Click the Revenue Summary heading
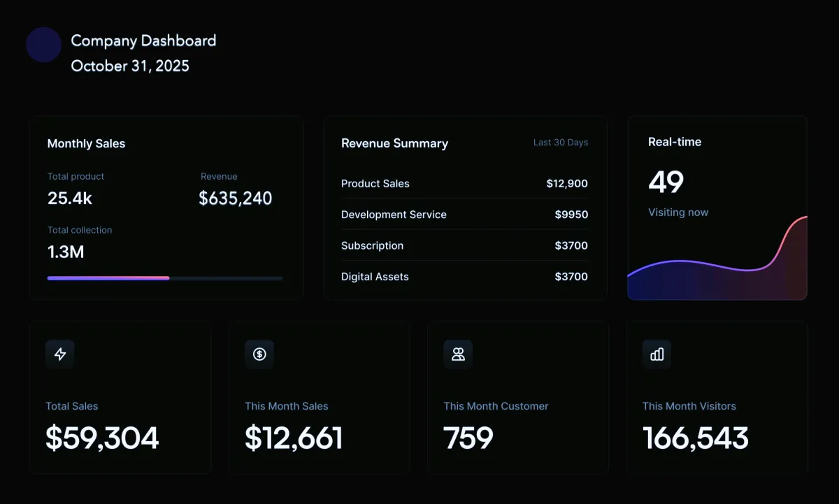 coord(394,143)
